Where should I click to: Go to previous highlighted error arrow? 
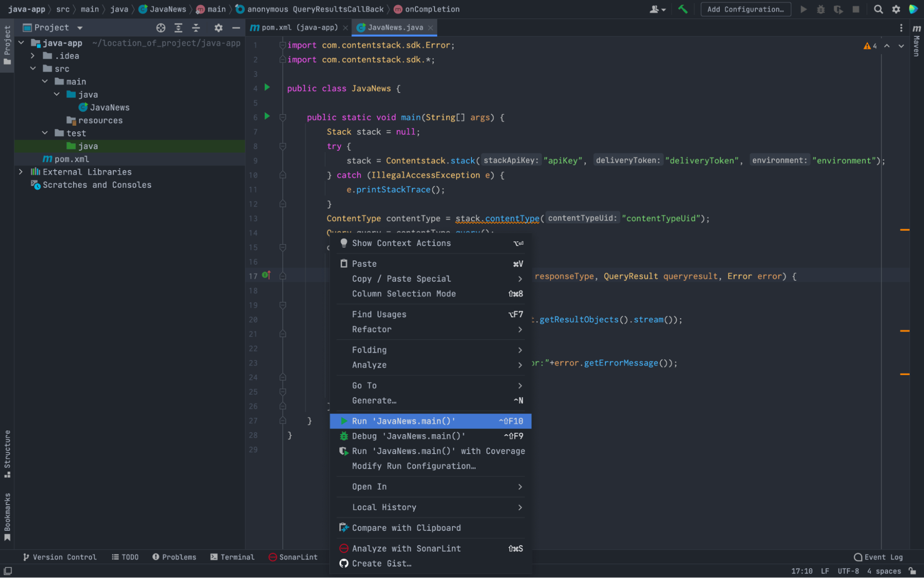click(x=887, y=46)
